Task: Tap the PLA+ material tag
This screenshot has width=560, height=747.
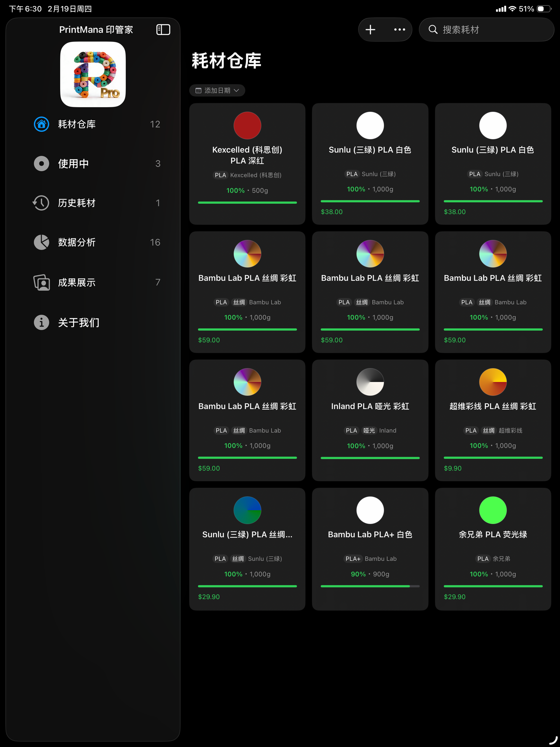Action: coord(353,559)
